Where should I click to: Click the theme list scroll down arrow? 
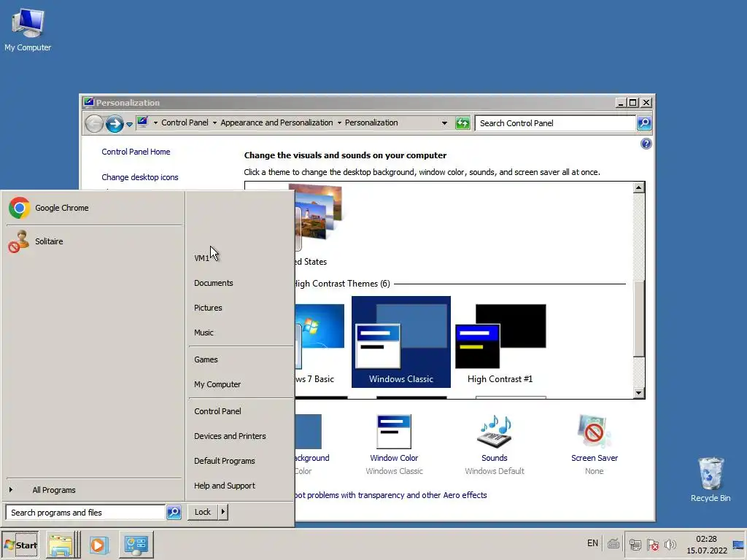639,393
